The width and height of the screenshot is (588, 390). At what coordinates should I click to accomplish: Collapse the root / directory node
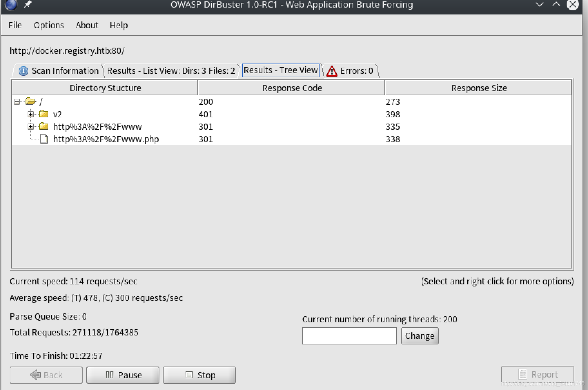(x=17, y=102)
